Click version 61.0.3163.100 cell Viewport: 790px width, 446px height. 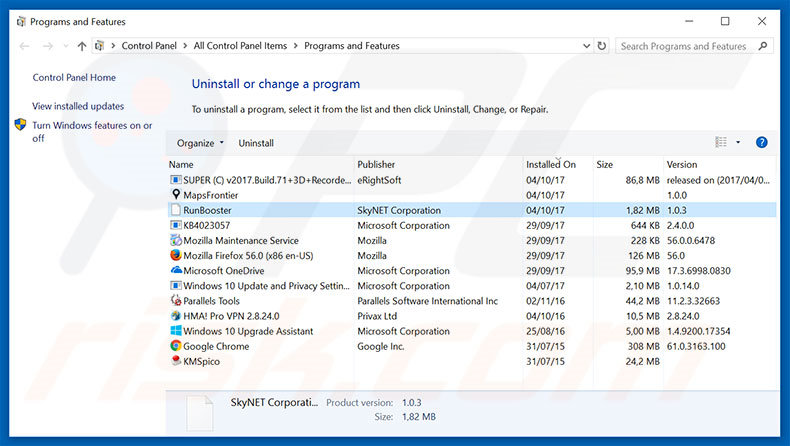click(696, 346)
